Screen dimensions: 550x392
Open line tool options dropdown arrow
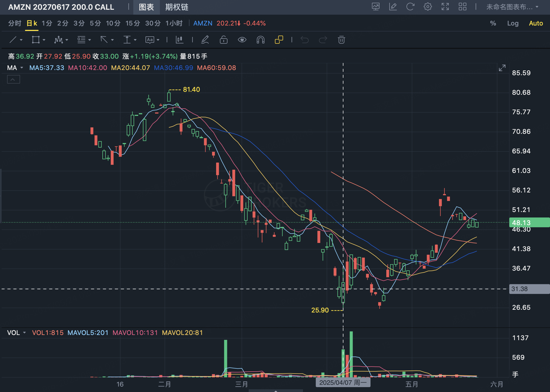21,40
